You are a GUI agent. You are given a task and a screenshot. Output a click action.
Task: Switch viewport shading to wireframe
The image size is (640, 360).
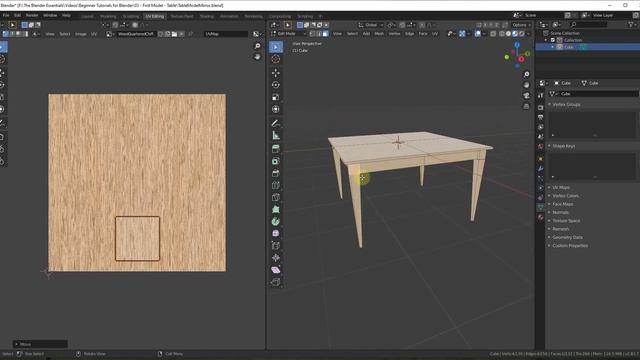(502, 34)
